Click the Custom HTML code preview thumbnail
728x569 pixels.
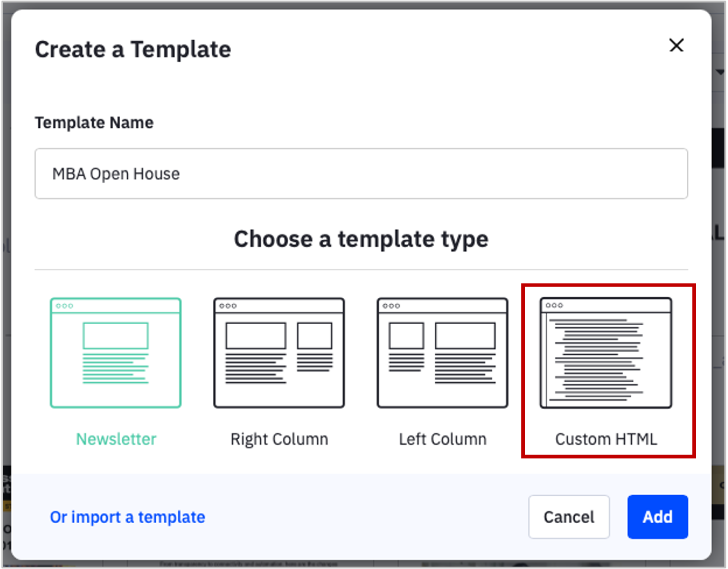(606, 352)
